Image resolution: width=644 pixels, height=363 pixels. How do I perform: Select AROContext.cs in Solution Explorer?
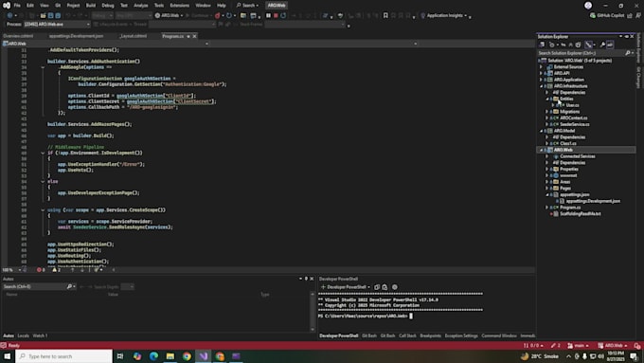[573, 118]
